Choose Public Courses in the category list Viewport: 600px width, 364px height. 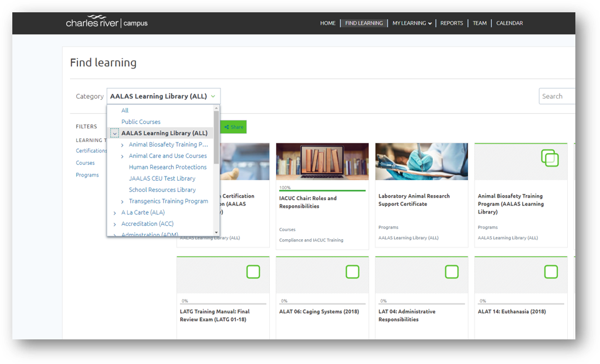141,121
